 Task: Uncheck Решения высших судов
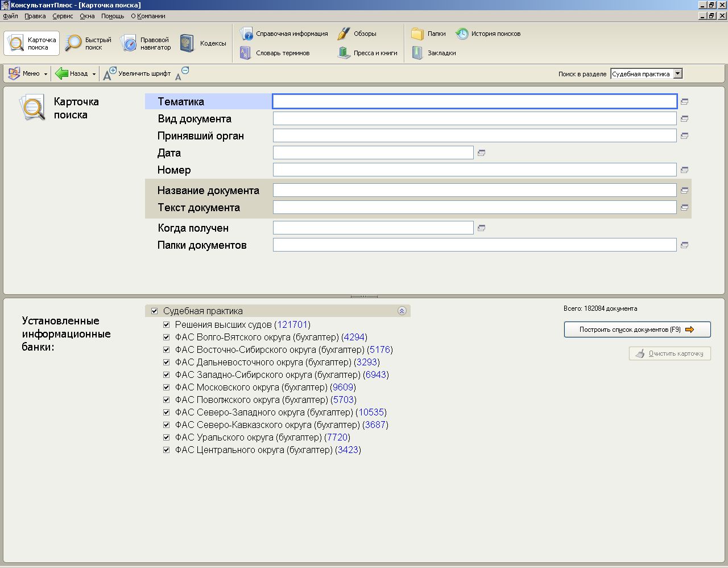tap(166, 325)
